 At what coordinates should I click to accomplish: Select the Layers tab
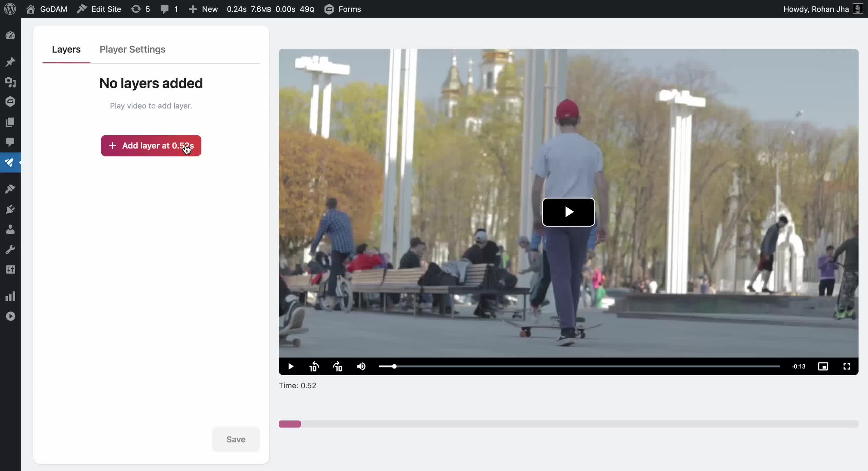pyautogui.click(x=66, y=50)
